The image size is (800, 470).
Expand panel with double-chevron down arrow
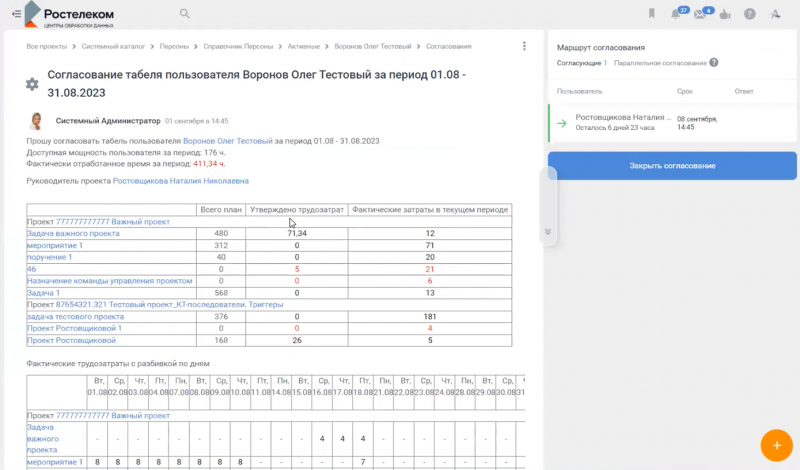point(547,231)
